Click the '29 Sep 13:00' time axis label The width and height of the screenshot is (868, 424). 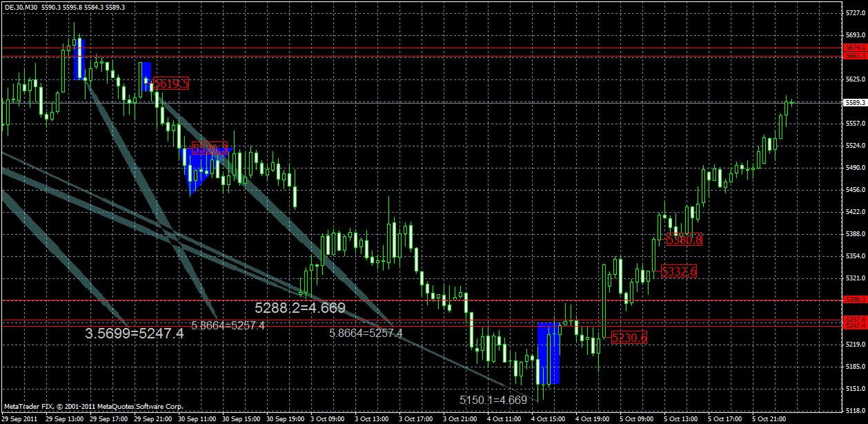(64, 419)
